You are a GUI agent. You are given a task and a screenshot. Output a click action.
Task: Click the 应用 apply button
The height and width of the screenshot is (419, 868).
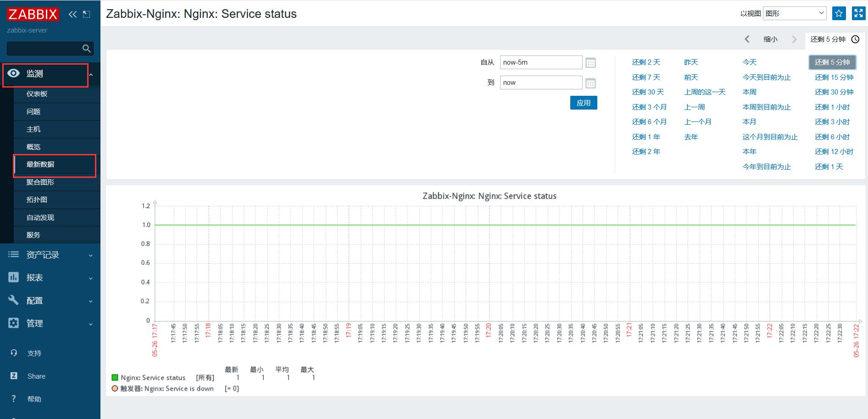(x=584, y=103)
